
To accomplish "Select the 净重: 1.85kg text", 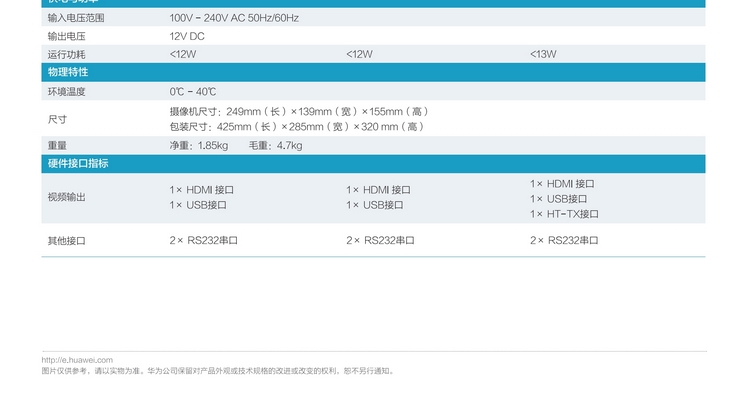I will click(x=199, y=145).
